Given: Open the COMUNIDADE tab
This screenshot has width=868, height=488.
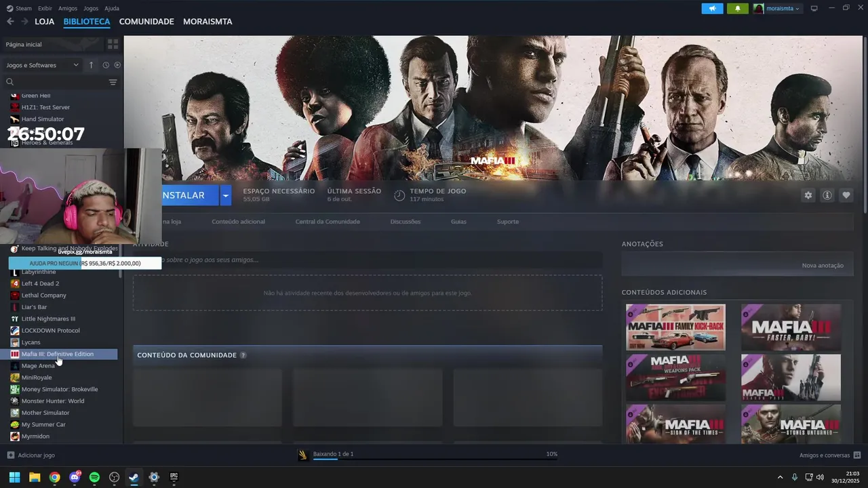Looking at the screenshot, I should pyautogui.click(x=146, y=22).
